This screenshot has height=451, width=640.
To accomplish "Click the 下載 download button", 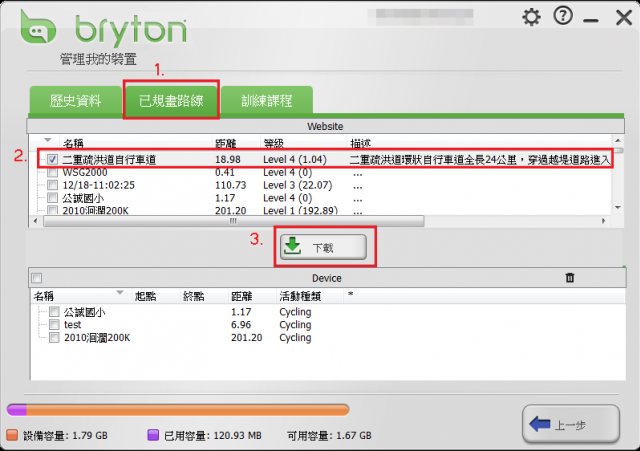I will [323, 247].
